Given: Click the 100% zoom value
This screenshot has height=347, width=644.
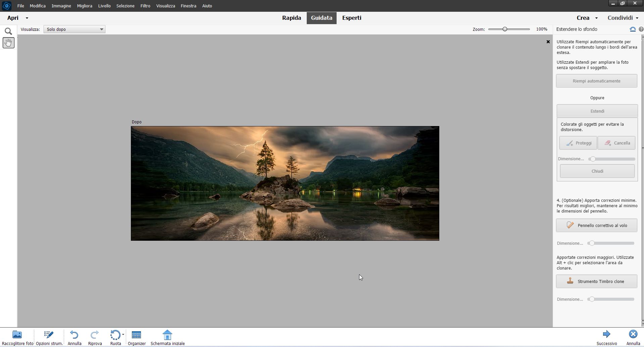Looking at the screenshot, I should 542,29.
